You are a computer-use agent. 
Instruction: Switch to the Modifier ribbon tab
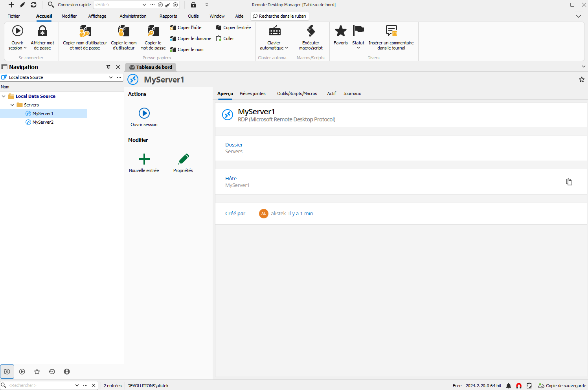point(69,16)
